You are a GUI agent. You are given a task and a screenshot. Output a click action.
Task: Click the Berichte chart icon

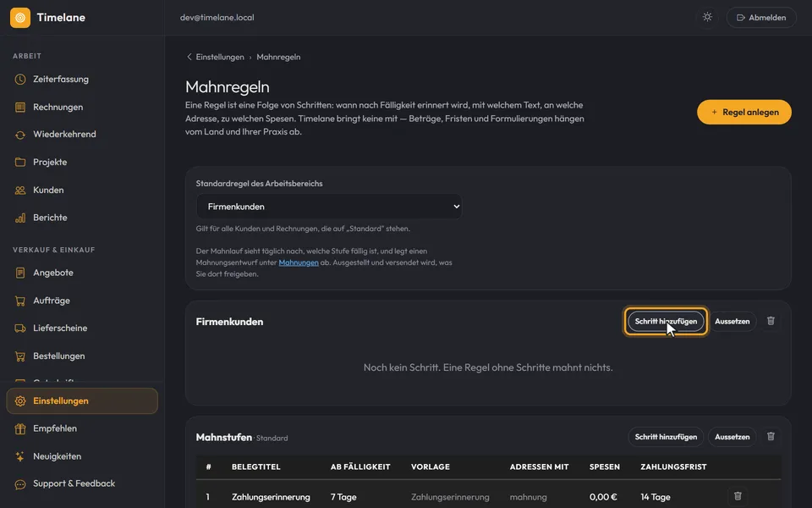(x=20, y=218)
